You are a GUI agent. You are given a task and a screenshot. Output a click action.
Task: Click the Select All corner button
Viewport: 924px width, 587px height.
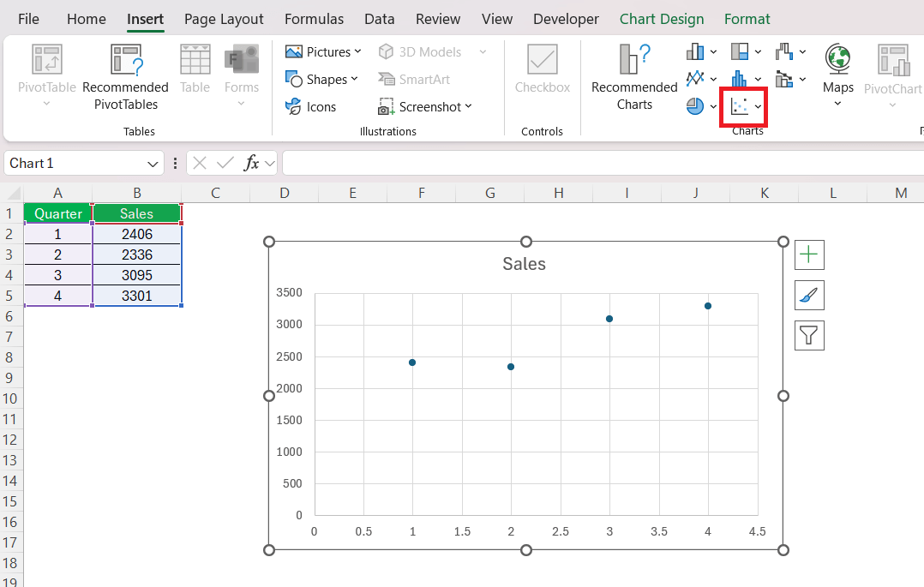(x=12, y=193)
